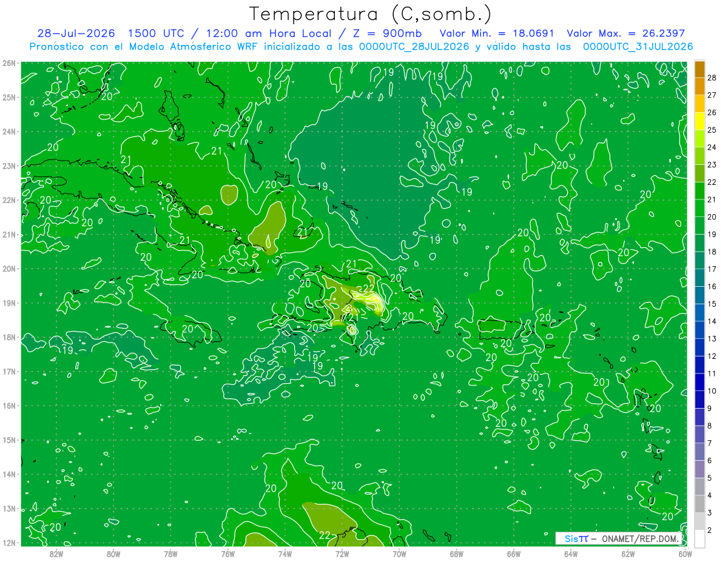This screenshot has height=562, width=728.
Task: Click the "60W" longitude axis label
Action: click(x=685, y=554)
